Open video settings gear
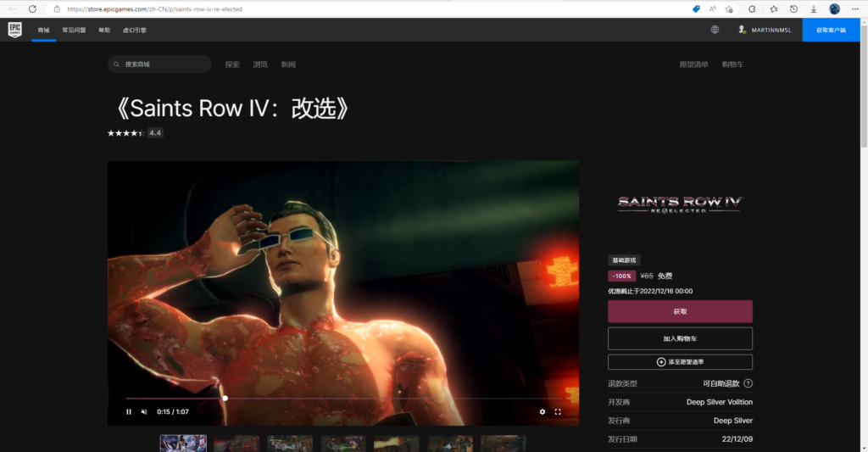This screenshot has width=868, height=452. 542,411
